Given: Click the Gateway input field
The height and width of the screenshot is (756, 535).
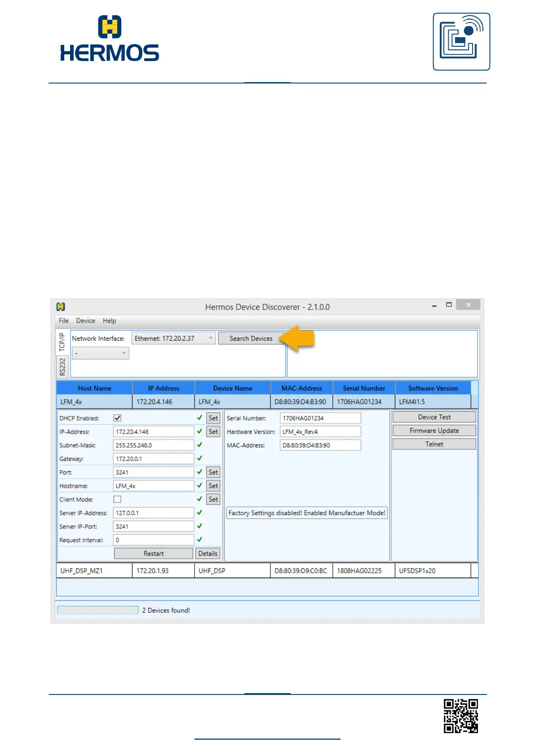Looking at the screenshot, I should coord(154,459).
